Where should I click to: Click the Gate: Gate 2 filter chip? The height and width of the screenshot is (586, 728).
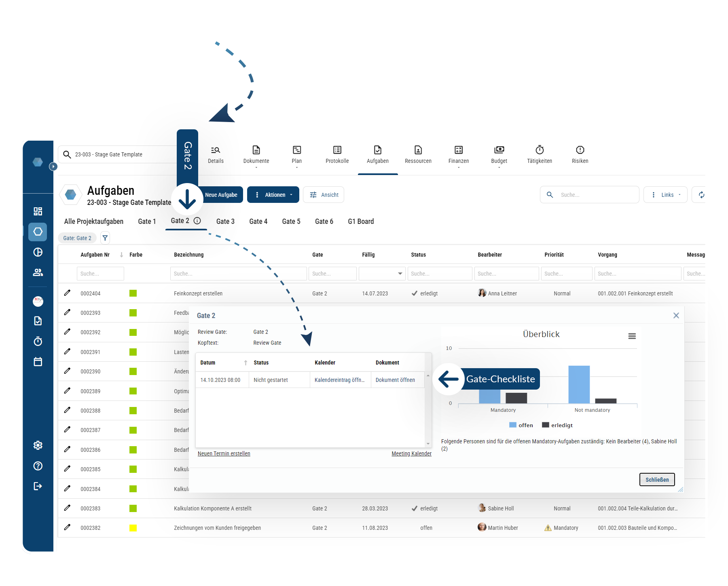point(77,238)
